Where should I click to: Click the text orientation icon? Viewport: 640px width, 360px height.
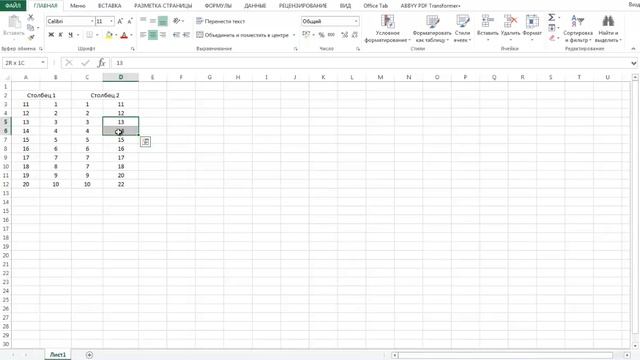(176, 20)
